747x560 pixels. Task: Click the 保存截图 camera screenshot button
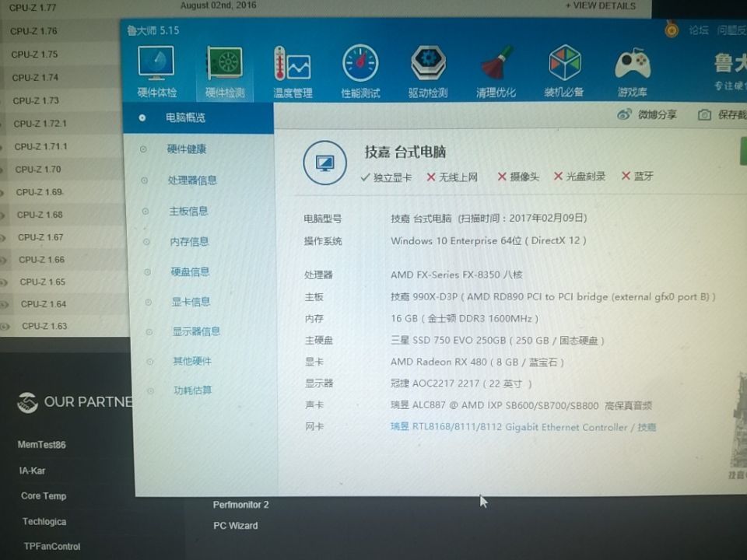coord(705,115)
